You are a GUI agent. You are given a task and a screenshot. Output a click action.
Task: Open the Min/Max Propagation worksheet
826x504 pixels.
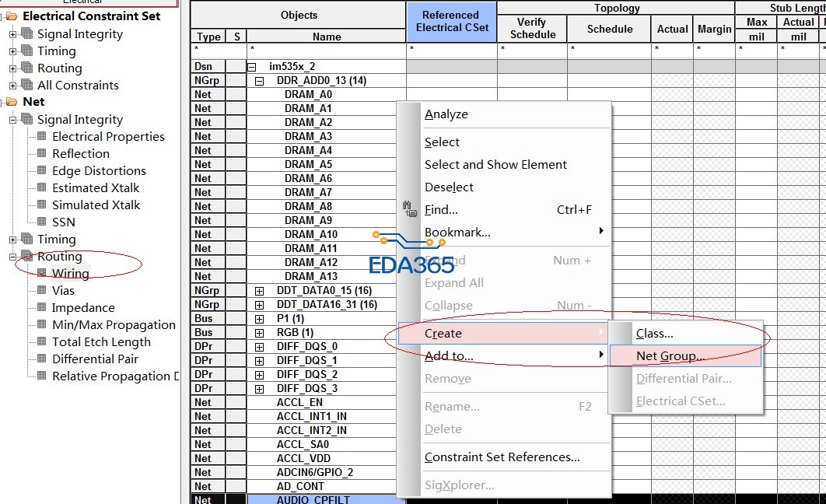click(x=114, y=324)
